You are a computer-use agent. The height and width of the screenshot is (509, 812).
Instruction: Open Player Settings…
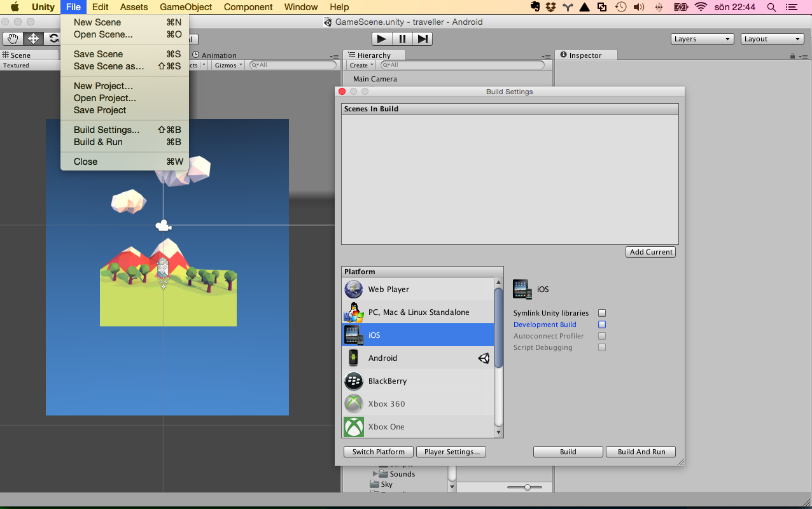(x=451, y=452)
